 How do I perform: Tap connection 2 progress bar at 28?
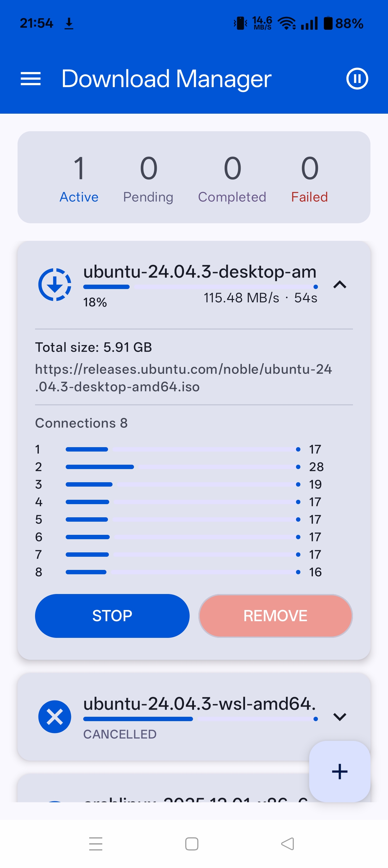pos(182,467)
